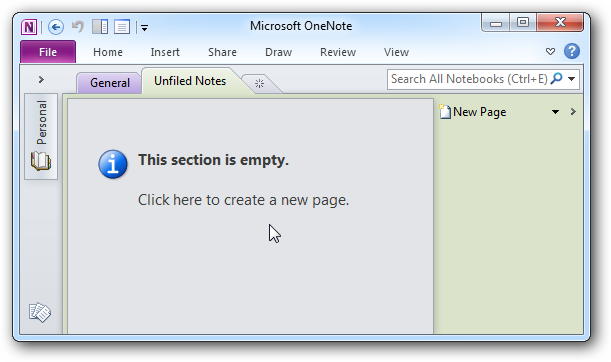611x362 pixels.
Task: Open Customize Quick Access Toolbar dropdown
Action: (x=144, y=27)
